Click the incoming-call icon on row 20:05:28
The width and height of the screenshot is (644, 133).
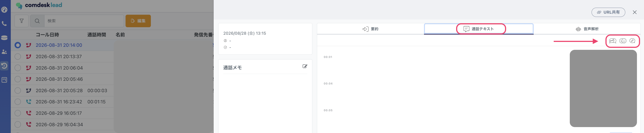click(29, 90)
